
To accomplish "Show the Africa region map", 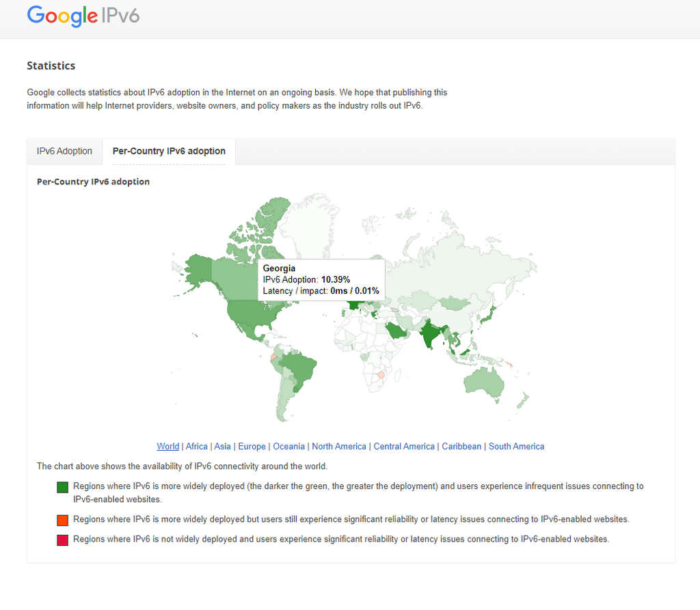I will [x=196, y=446].
